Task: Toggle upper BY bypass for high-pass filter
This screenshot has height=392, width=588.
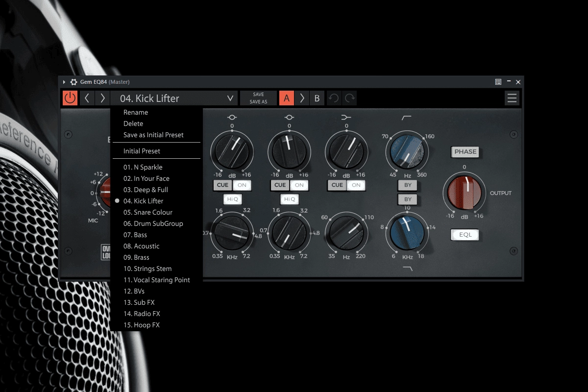Action: tap(408, 185)
